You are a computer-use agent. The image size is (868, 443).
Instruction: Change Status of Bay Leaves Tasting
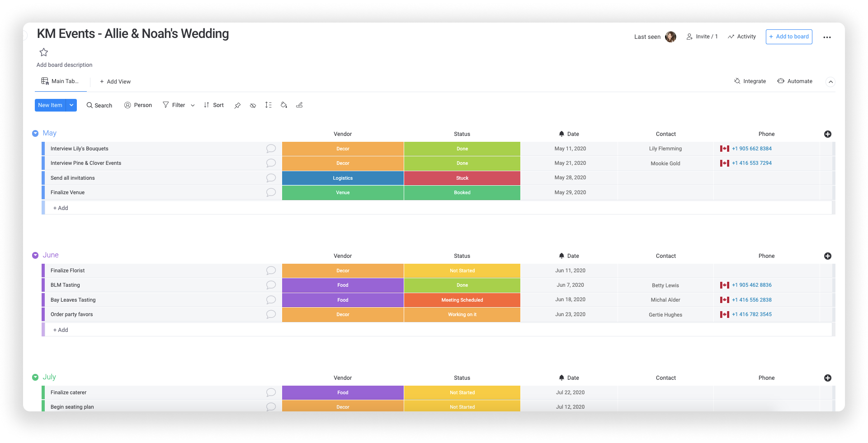(x=462, y=300)
